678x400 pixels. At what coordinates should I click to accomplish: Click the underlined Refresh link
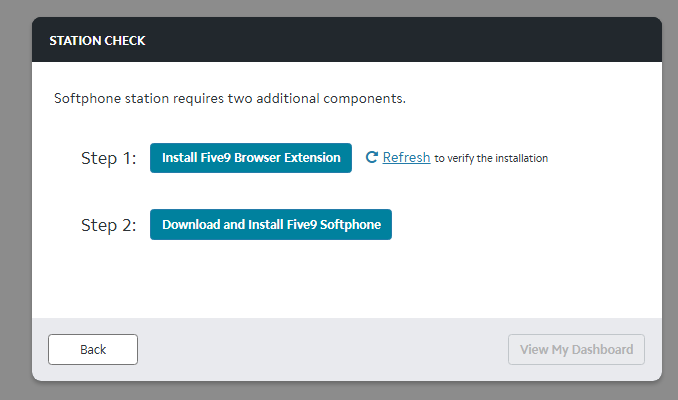click(406, 157)
